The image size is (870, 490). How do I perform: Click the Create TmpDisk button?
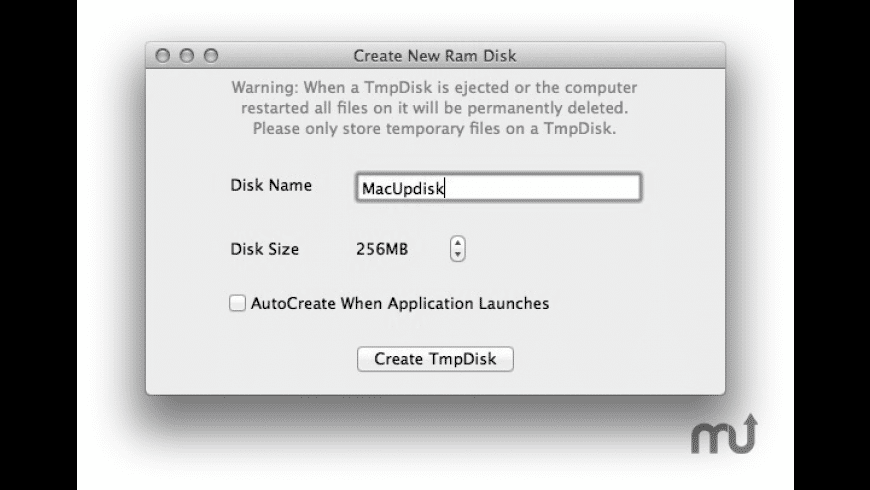coord(435,359)
